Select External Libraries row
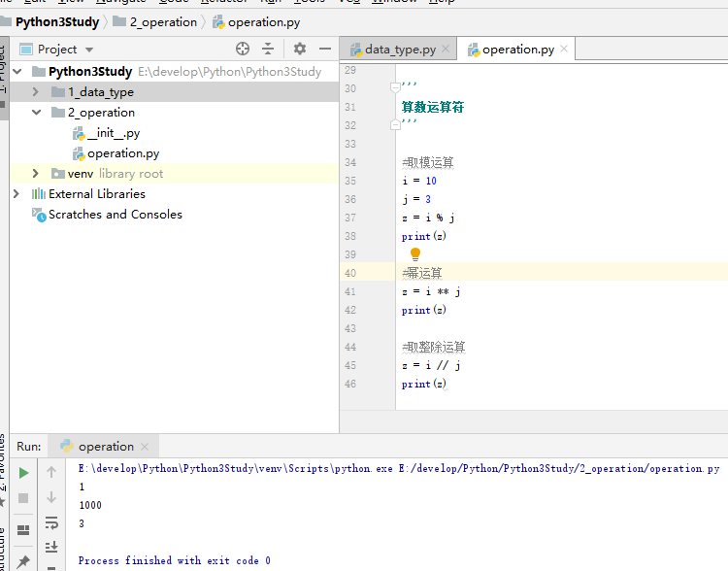The width and height of the screenshot is (728, 571). click(x=175, y=194)
